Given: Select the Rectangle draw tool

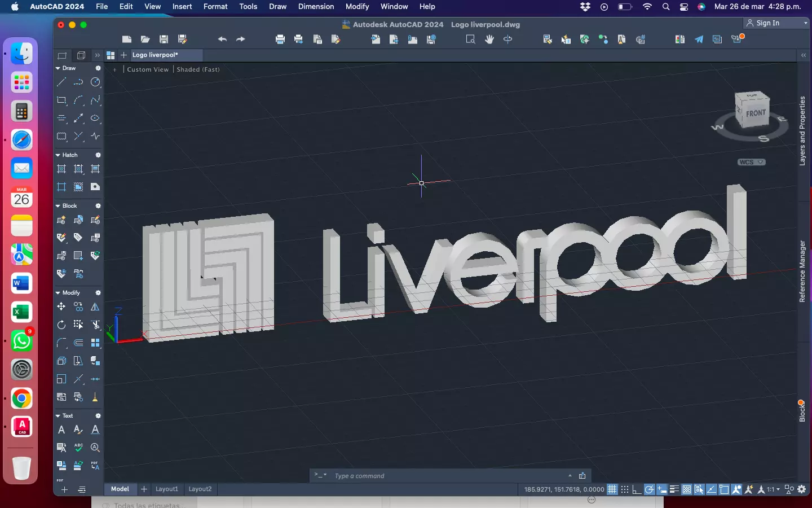Looking at the screenshot, I should click(61, 100).
